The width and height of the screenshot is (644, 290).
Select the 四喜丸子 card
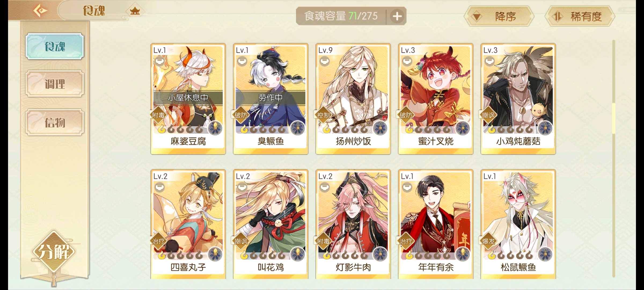[x=188, y=224]
